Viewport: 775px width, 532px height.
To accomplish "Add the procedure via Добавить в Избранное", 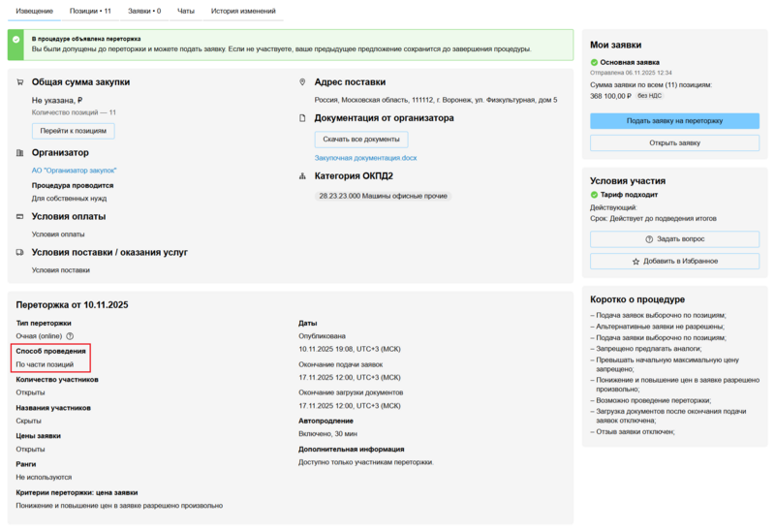I will [x=674, y=262].
